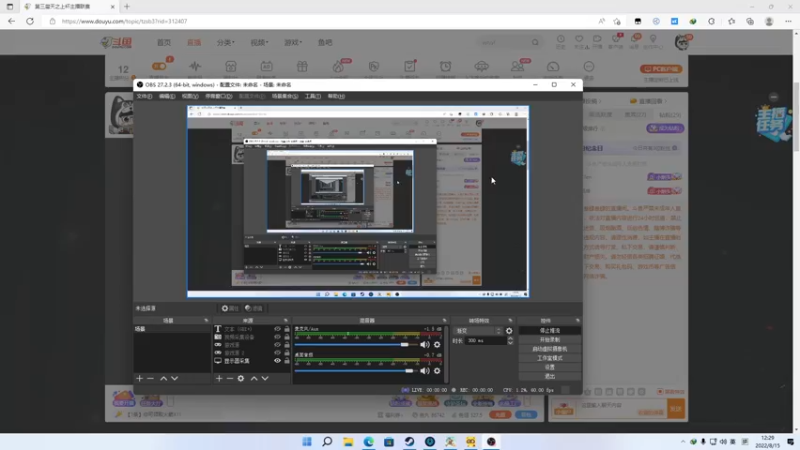
Task: Hide the 显示器采集 source with its eye icon
Action: coord(278,361)
